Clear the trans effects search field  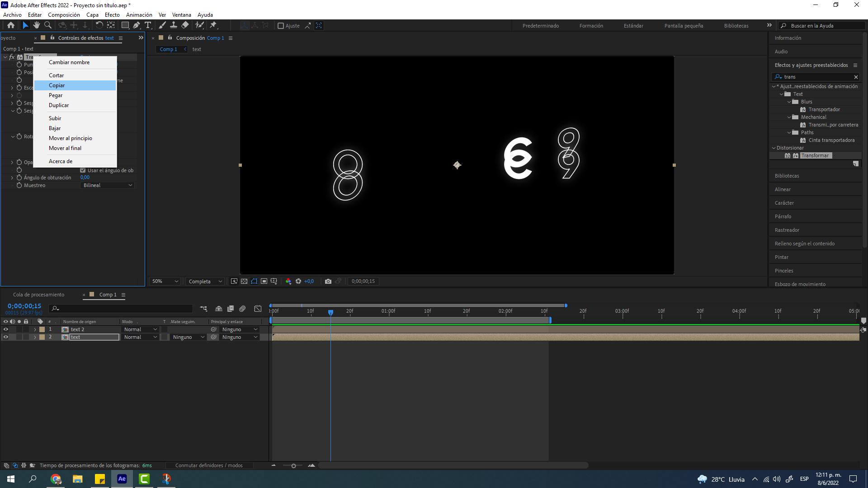856,77
